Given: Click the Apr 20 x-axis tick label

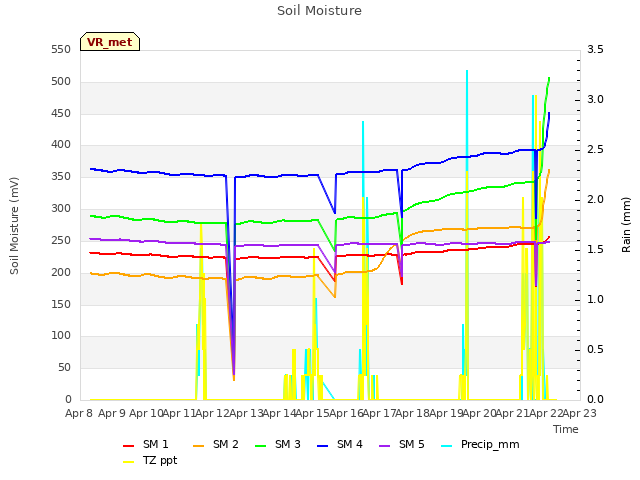Looking at the screenshot, I should click(479, 413).
